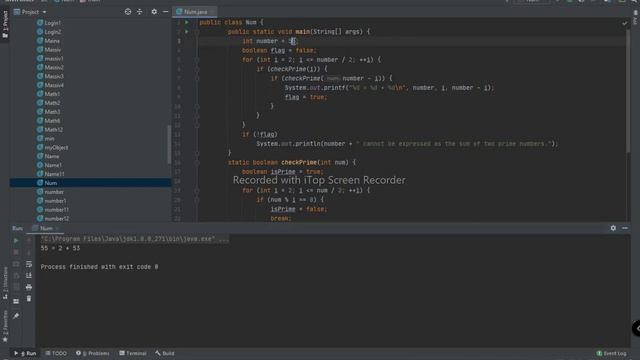The image size is (640, 360).
Task: Open the Build tool window
Action: tap(165, 353)
